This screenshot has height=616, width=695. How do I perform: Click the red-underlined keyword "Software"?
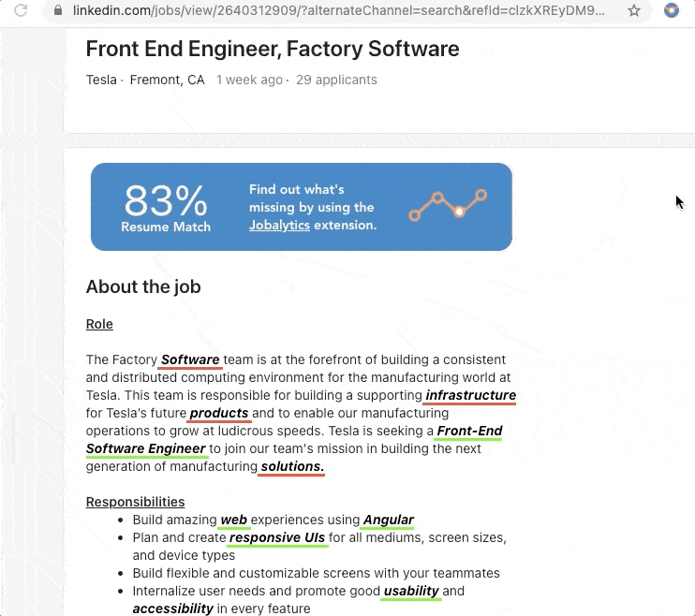pyautogui.click(x=190, y=359)
